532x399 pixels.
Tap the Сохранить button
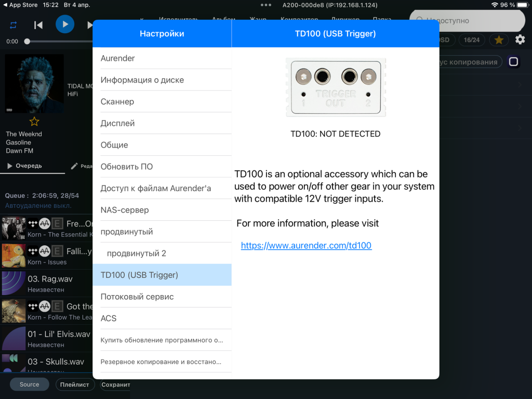point(115,384)
